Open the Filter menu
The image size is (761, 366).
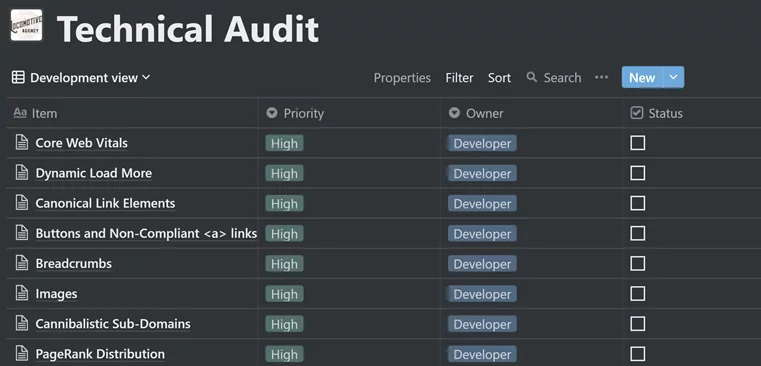tap(459, 78)
